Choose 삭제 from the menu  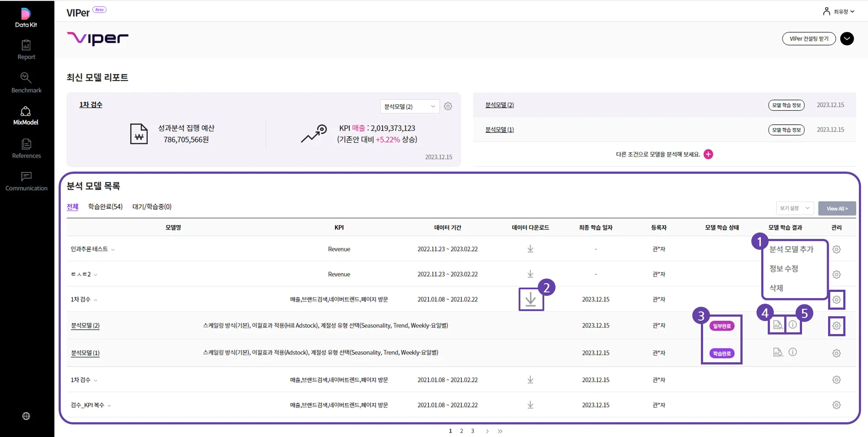click(x=776, y=288)
